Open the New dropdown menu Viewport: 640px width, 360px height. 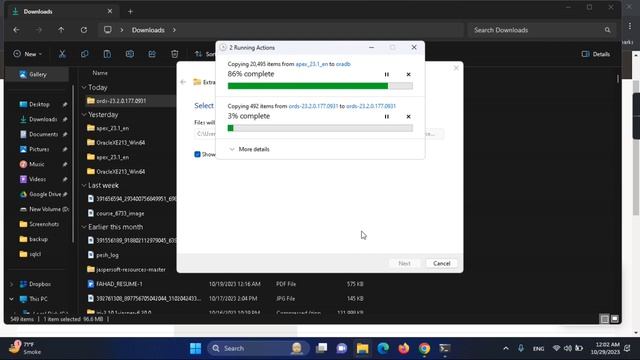28,54
